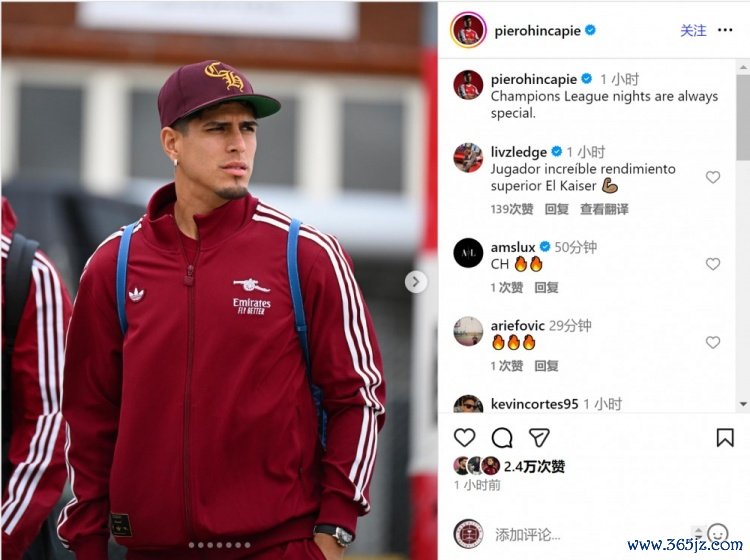Go to next photo with arrow
Image resolution: width=750 pixels, height=560 pixels.
pos(416,282)
